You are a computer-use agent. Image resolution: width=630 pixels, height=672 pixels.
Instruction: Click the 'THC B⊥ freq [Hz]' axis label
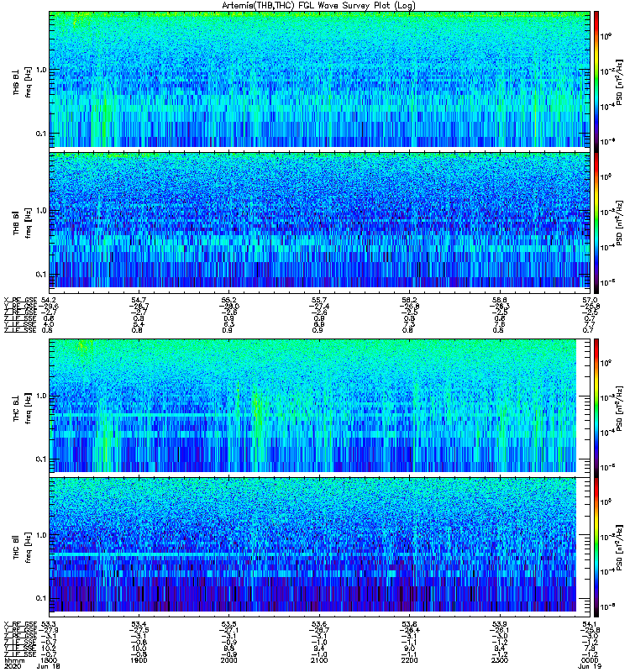pyautogui.click(x=23, y=407)
